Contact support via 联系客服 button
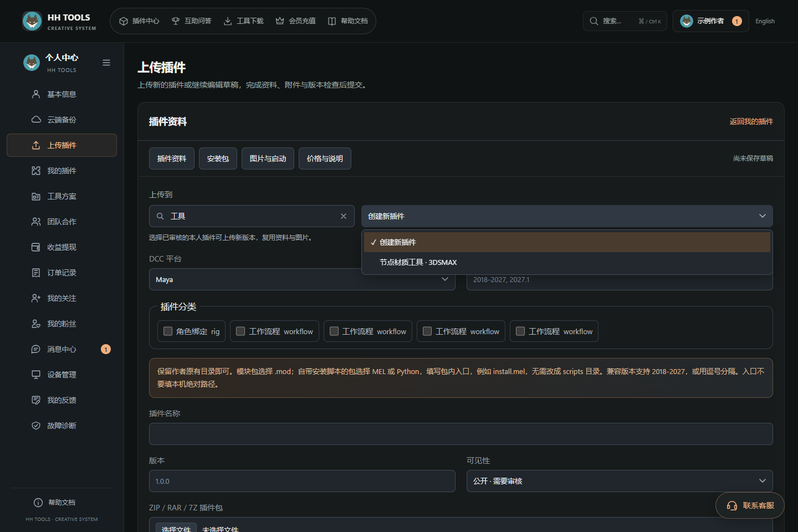798x532 pixels. pos(750,505)
